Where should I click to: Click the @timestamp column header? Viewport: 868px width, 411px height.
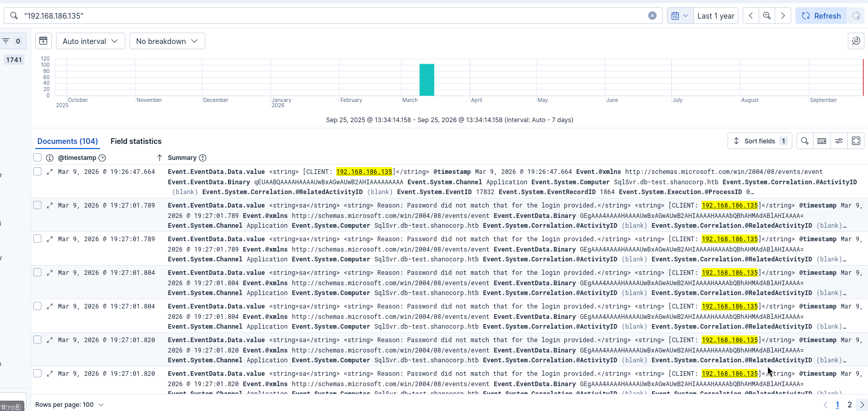pos(77,158)
